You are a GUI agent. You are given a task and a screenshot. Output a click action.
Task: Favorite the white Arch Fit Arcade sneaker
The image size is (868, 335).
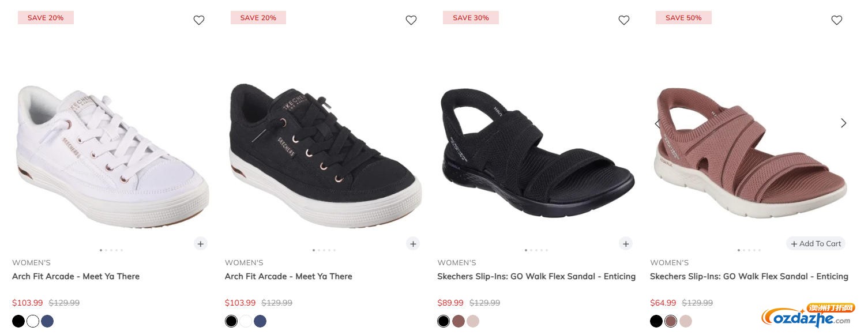[x=199, y=20]
